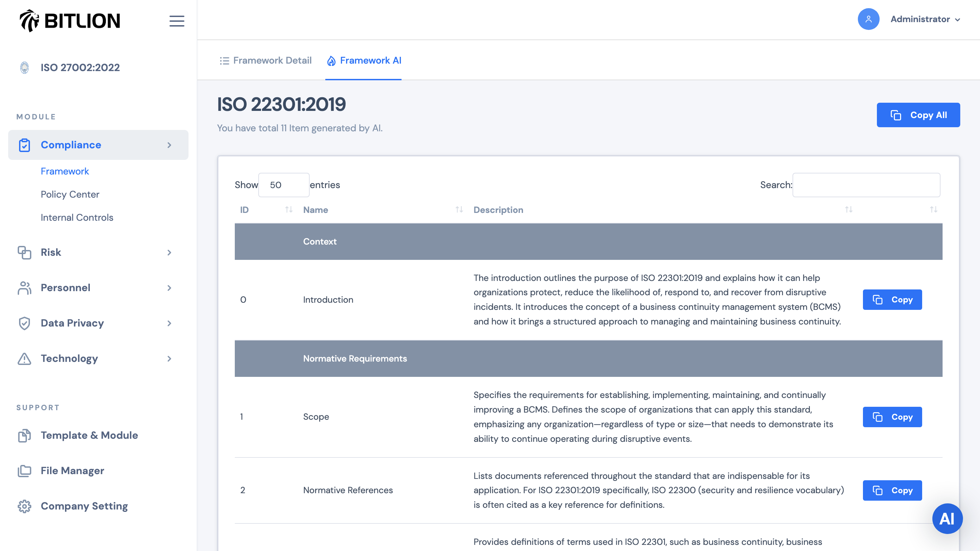Click the sort arrows of last column
This screenshot has width=980, height=551.
coord(934,210)
